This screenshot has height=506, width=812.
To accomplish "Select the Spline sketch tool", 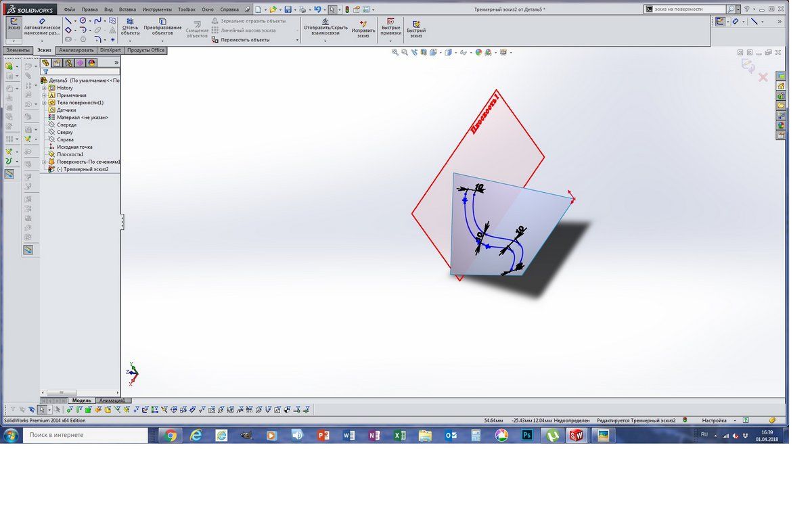I will [97, 21].
